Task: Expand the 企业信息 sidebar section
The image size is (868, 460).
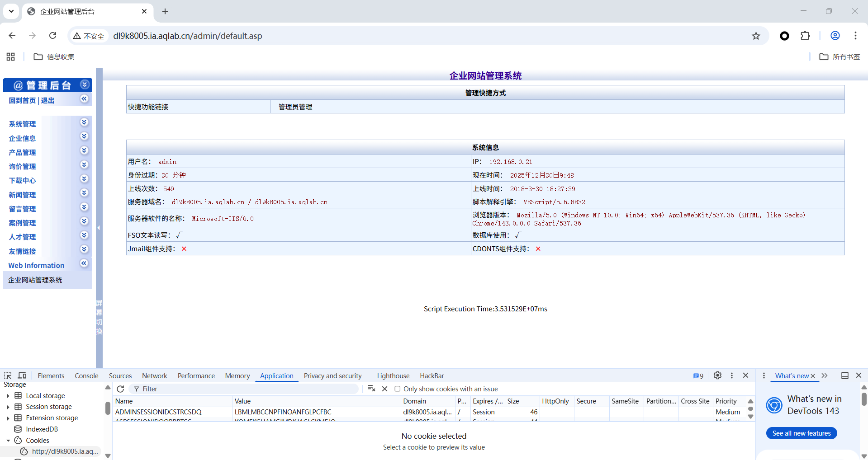Action: 84,136
